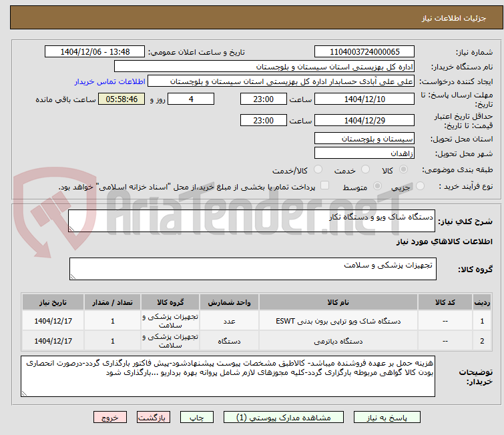Click the ردیف column header
Viewport: 504px width, 435px height.
tap(482, 302)
